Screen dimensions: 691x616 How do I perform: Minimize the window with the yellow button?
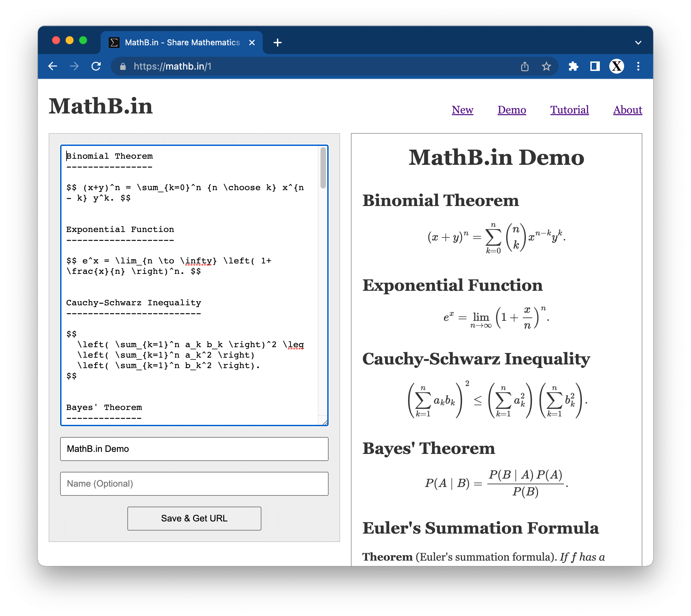69,41
